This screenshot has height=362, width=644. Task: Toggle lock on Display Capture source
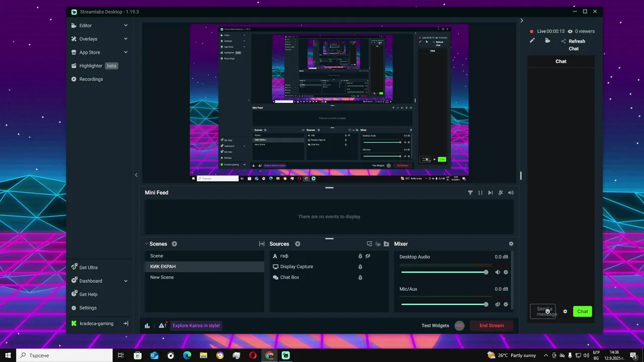point(360,267)
